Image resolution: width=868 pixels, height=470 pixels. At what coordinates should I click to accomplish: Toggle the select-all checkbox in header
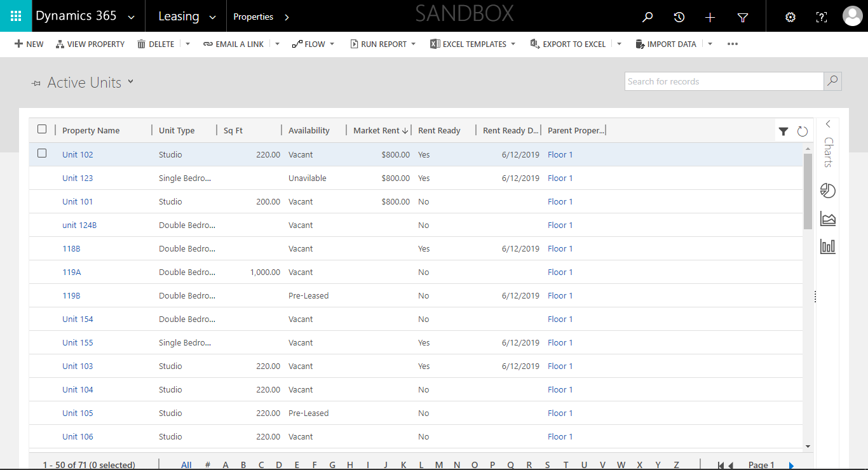coord(42,129)
